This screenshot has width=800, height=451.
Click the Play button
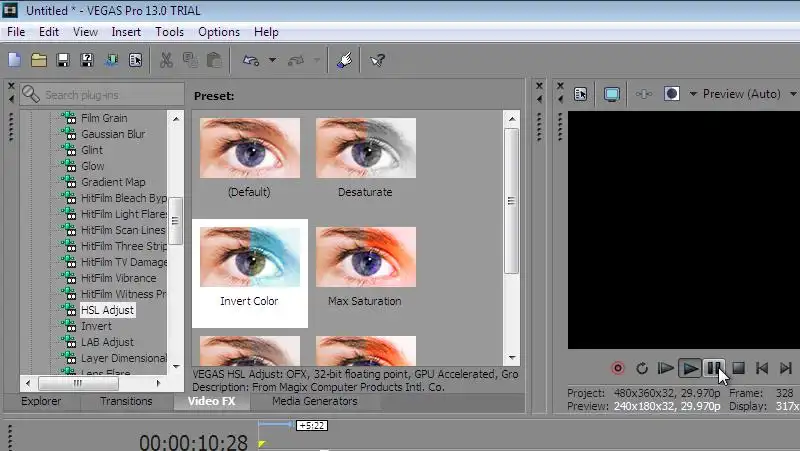coord(689,368)
